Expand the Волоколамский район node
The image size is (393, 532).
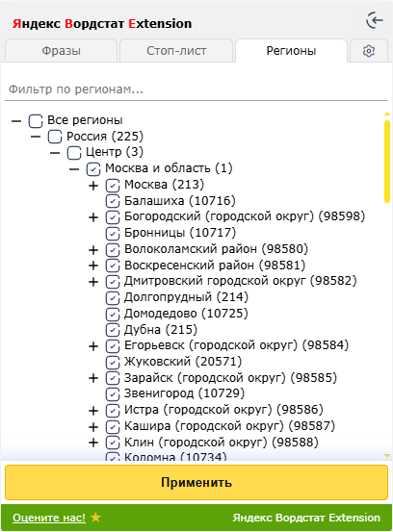point(93,250)
